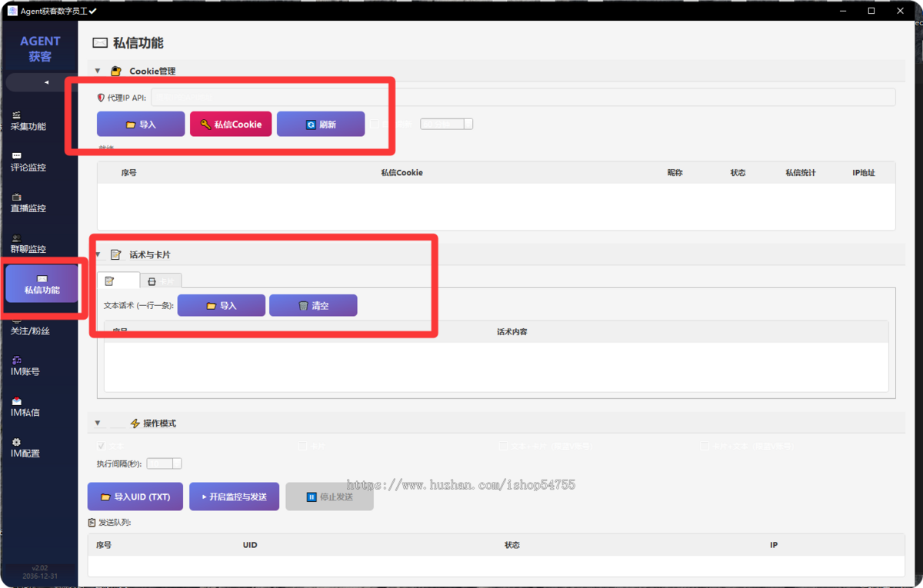
Task: Toggle the first checked mode checkbox
Action: pos(102,446)
